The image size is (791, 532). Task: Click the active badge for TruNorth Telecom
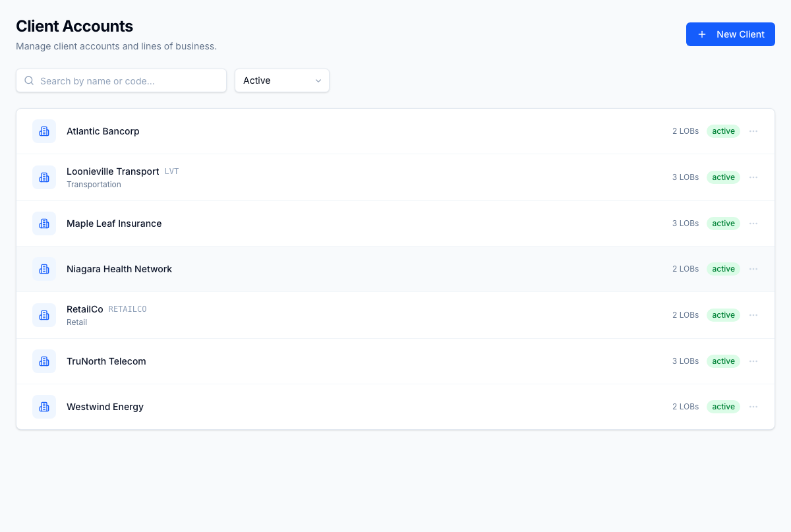[723, 361]
